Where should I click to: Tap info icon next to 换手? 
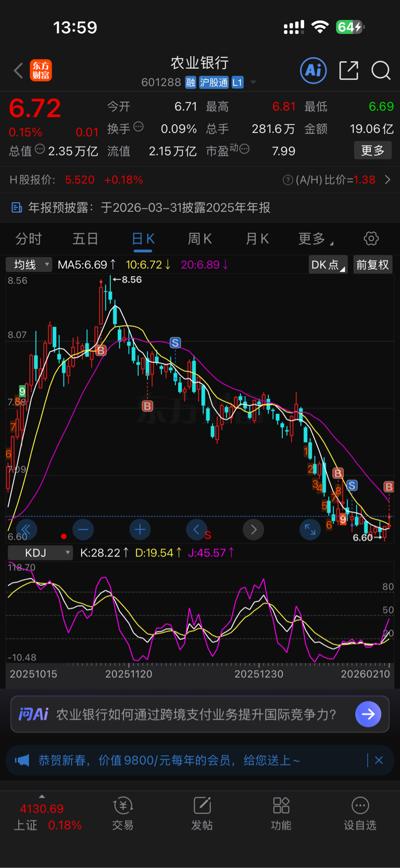pyautogui.click(x=139, y=126)
